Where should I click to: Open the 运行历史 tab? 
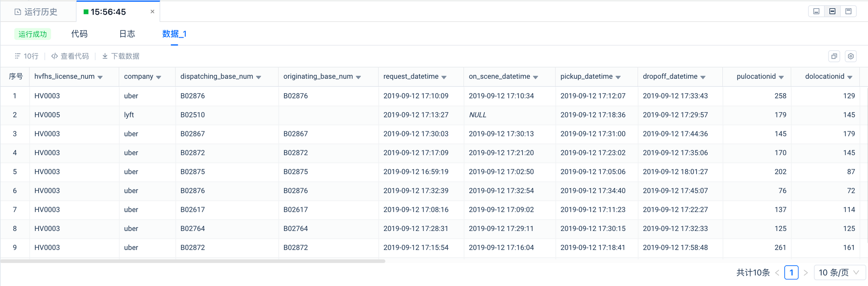(x=36, y=12)
